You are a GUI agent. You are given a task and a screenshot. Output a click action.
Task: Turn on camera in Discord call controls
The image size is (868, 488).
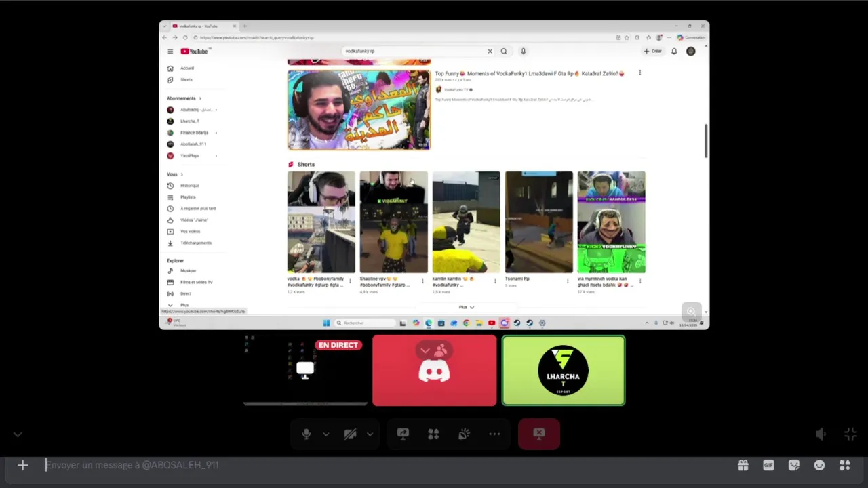click(x=350, y=434)
